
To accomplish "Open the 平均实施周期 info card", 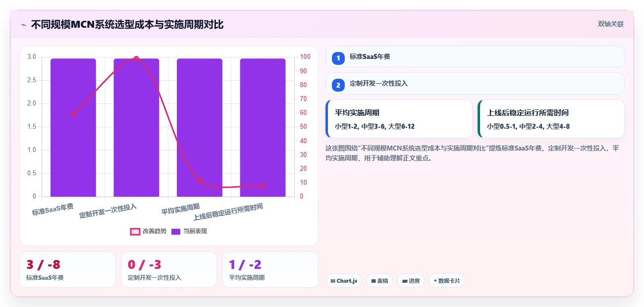I will pos(399,119).
